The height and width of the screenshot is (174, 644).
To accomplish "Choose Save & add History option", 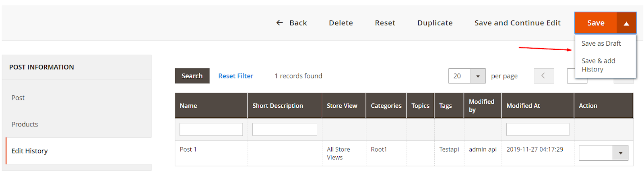I will (598, 65).
